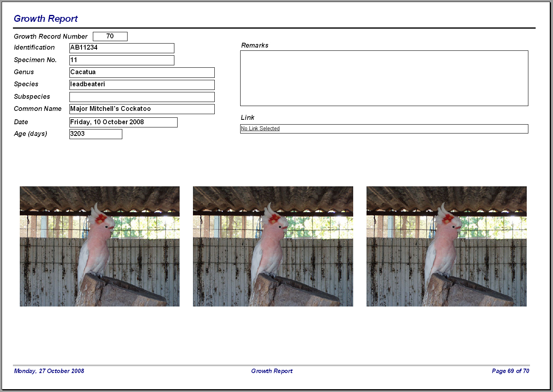Click the Identification field AB11234
The height and width of the screenshot is (392, 553).
click(122, 48)
